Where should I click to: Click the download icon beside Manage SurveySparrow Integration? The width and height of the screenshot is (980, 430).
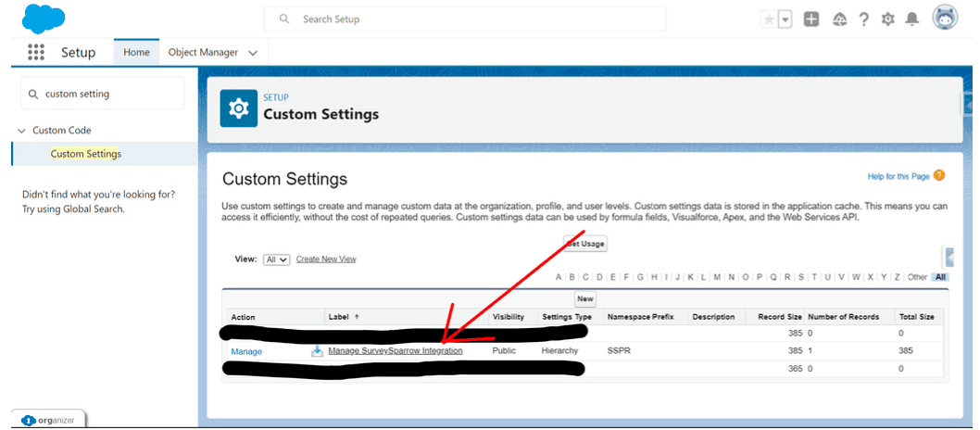click(x=317, y=351)
